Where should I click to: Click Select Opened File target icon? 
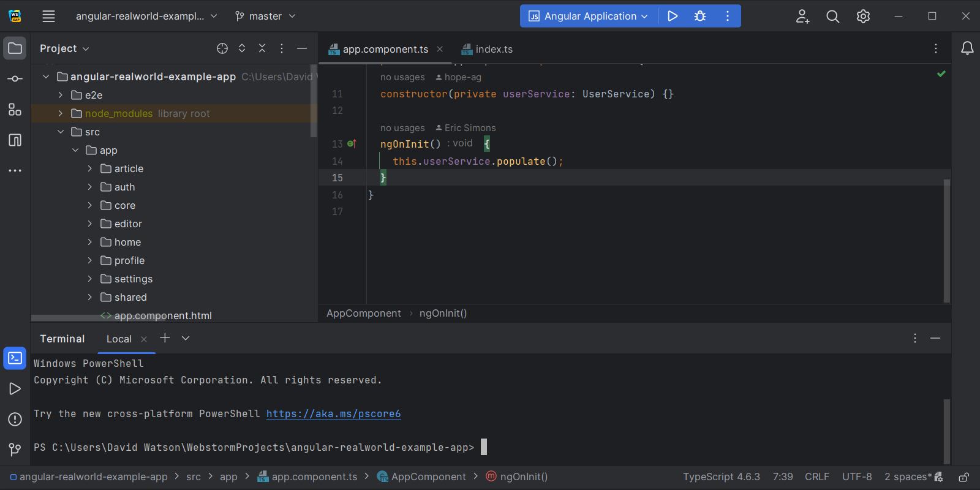(x=222, y=48)
